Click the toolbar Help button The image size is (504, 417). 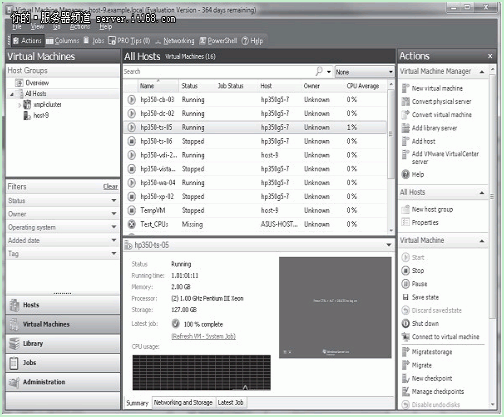coord(252,41)
